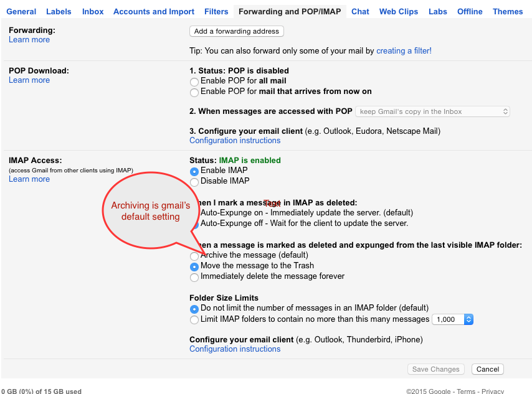
Task: Open keep Gmail's copy in the Inbox dropdown
Action: pyautogui.click(x=432, y=111)
